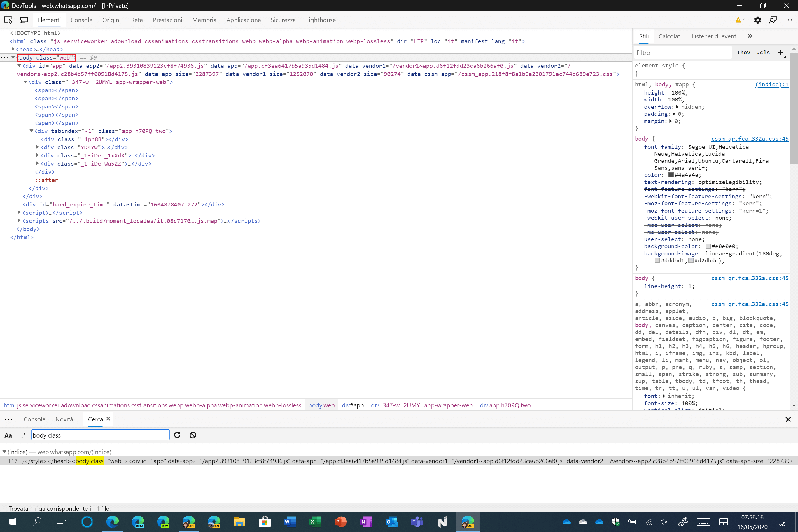798x532 pixels.
Task: Show more style pane tabs chevron
Action: tap(750, 36)
